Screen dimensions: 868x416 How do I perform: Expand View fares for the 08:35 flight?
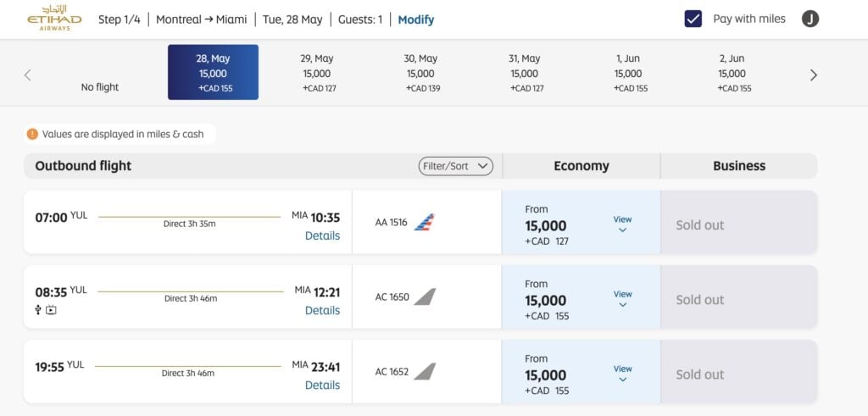[x=622, y=298]
